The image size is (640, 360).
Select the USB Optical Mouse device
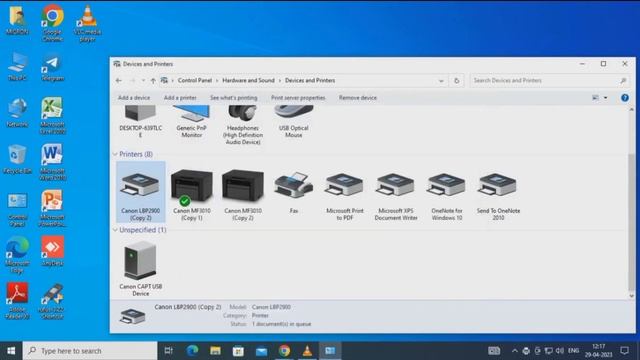(x=294, y=121)
